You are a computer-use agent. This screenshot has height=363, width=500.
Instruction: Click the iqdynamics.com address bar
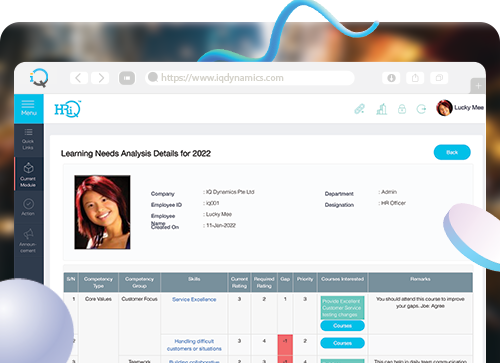[x=250, y=78]
